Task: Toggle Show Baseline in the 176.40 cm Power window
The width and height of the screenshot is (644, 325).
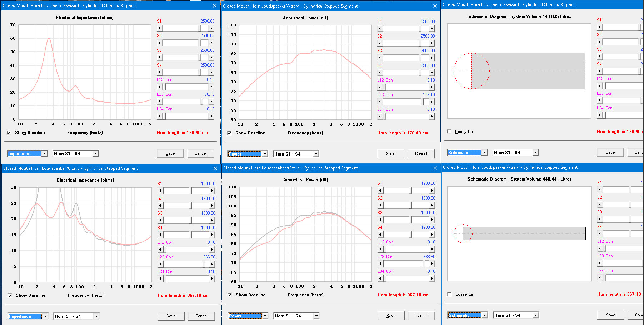Action: coord(229,133)
